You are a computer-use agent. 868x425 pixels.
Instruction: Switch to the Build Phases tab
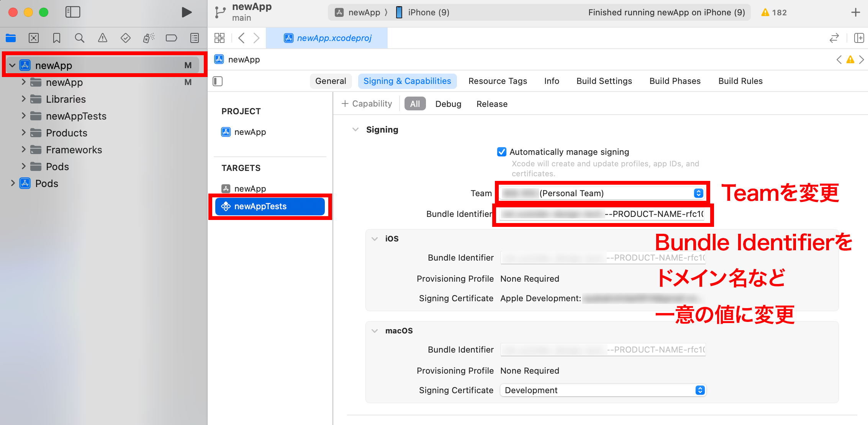point(675,81)
